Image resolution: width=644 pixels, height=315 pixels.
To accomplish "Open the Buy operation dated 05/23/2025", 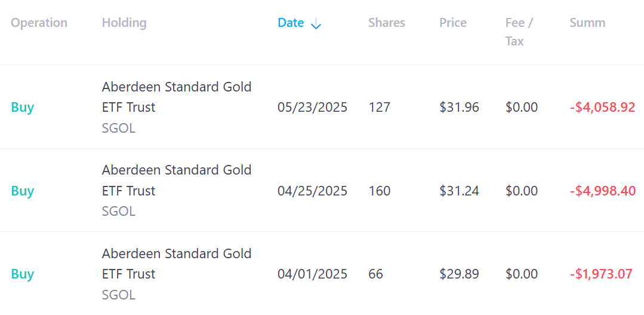I will (x=23, y=108).
